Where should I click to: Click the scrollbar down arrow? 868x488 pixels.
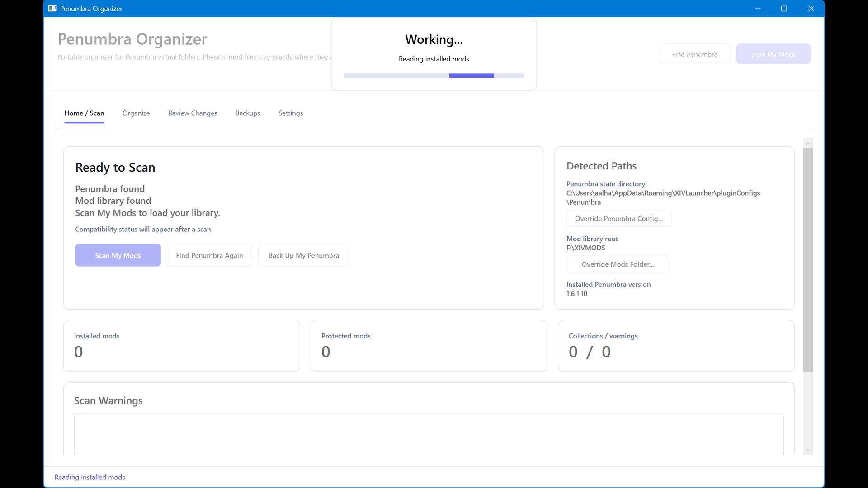pyautogui.click(x=808, y=450)
